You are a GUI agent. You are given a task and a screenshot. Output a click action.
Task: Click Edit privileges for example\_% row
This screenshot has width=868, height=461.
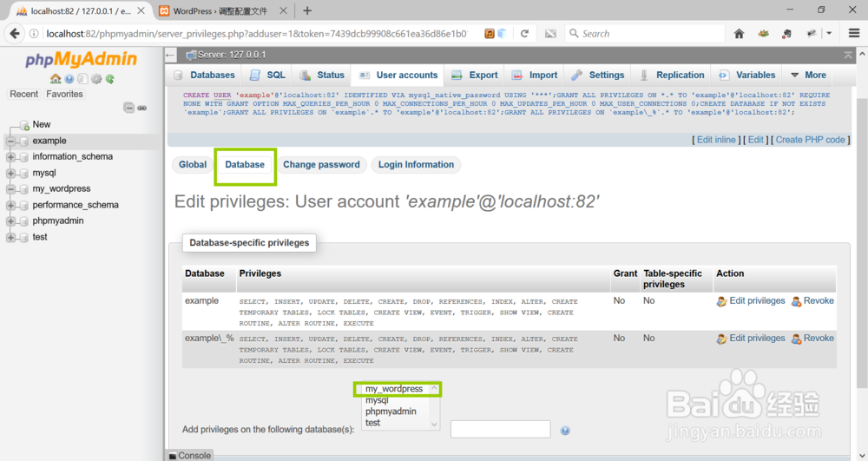[x=757, y=338]
